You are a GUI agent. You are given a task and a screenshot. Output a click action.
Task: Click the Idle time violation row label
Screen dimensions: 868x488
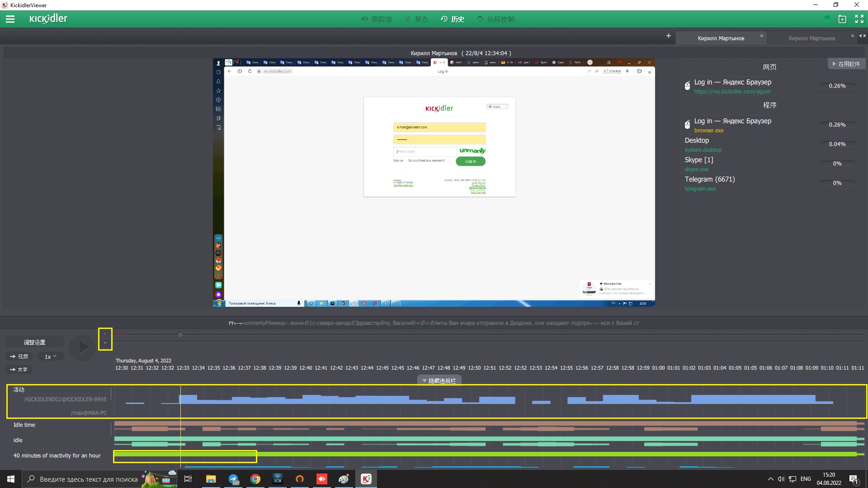(x=24, y=425)
